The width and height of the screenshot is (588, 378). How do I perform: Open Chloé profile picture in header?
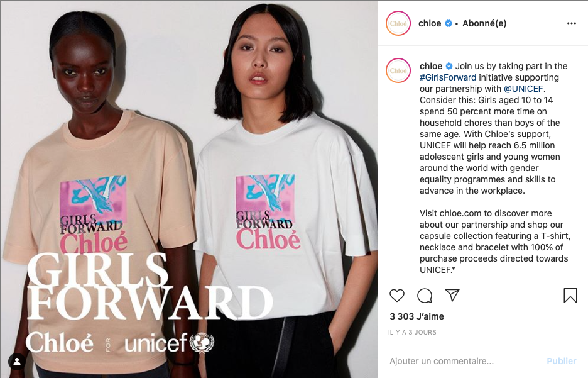398,23
